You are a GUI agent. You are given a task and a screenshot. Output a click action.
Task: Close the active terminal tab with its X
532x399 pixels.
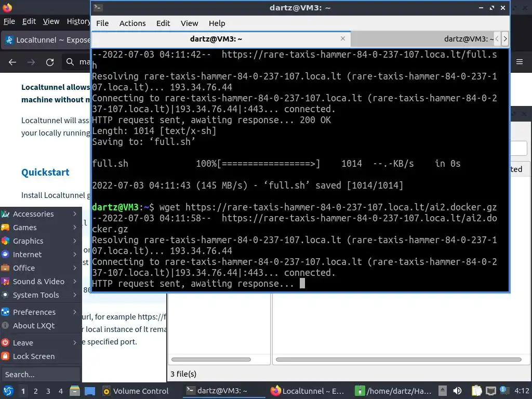[343, 38]
